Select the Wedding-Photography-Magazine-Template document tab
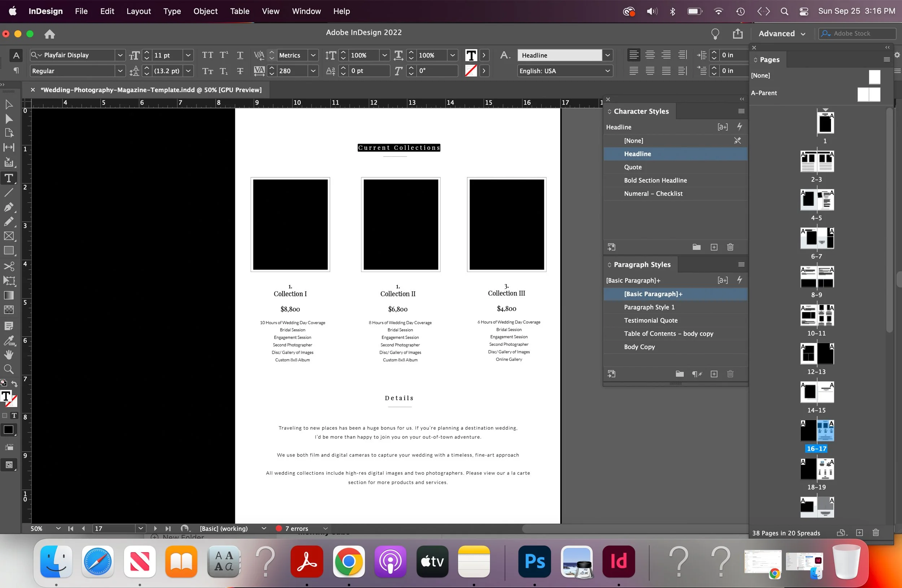This screenshot has height=588, width=902. pos(151,90)
